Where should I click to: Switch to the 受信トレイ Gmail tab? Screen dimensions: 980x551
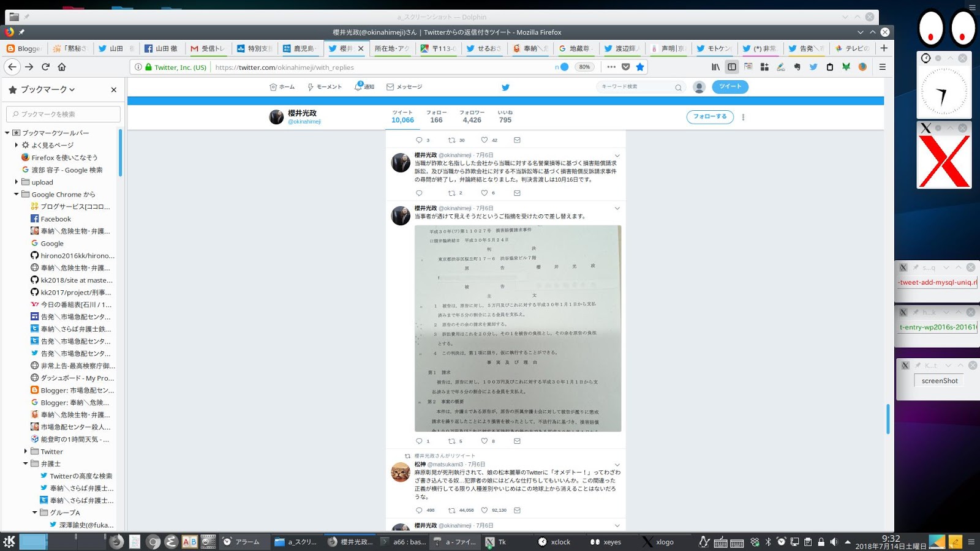(209, 48)
